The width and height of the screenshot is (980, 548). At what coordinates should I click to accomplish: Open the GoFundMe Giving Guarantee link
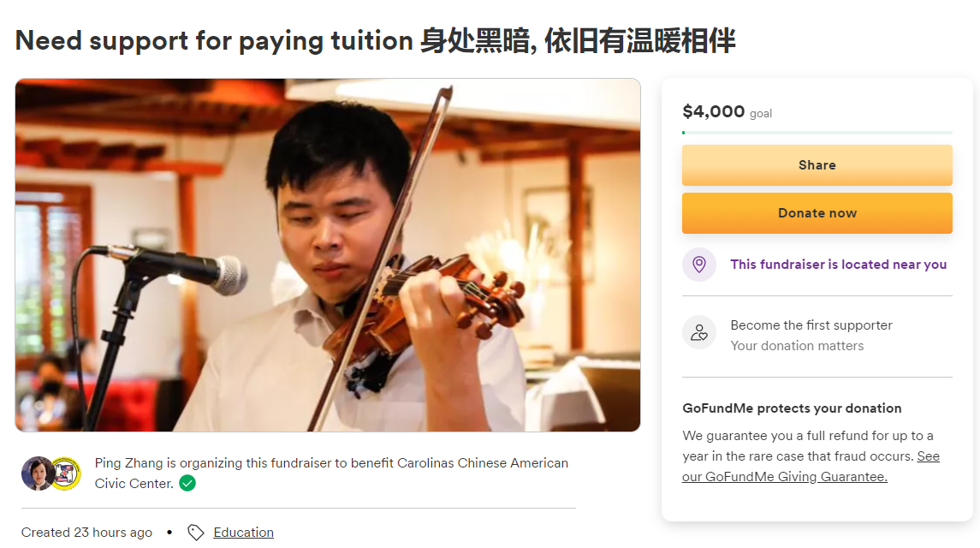point(784,477)
